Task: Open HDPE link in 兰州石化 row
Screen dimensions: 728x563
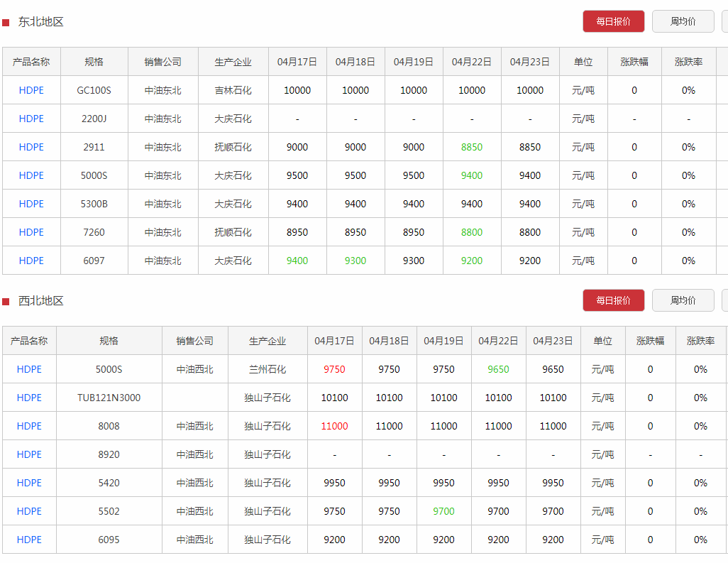Action: 29,369
